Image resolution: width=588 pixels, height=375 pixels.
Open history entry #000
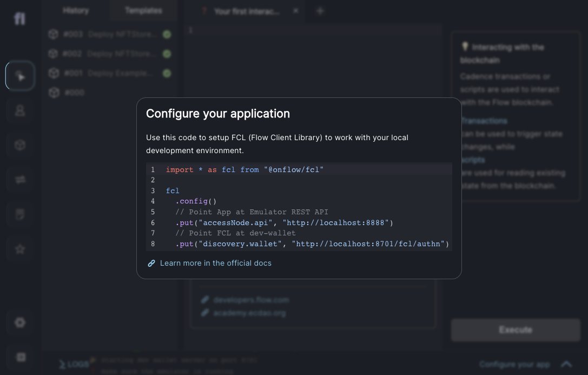coord(109,93)
